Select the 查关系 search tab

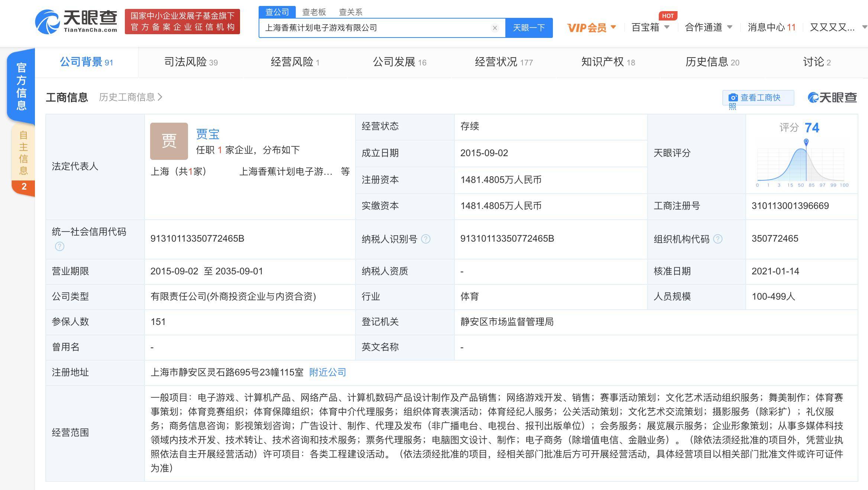350,12
